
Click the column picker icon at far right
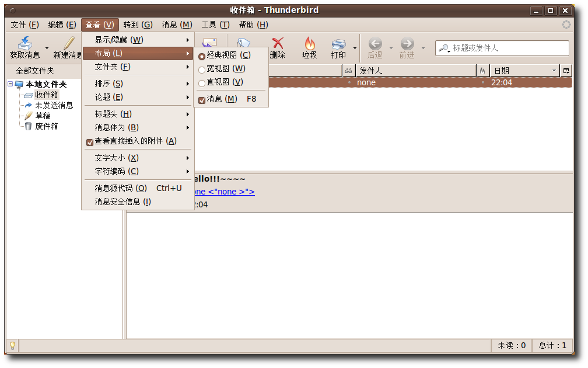pos(566,71)
